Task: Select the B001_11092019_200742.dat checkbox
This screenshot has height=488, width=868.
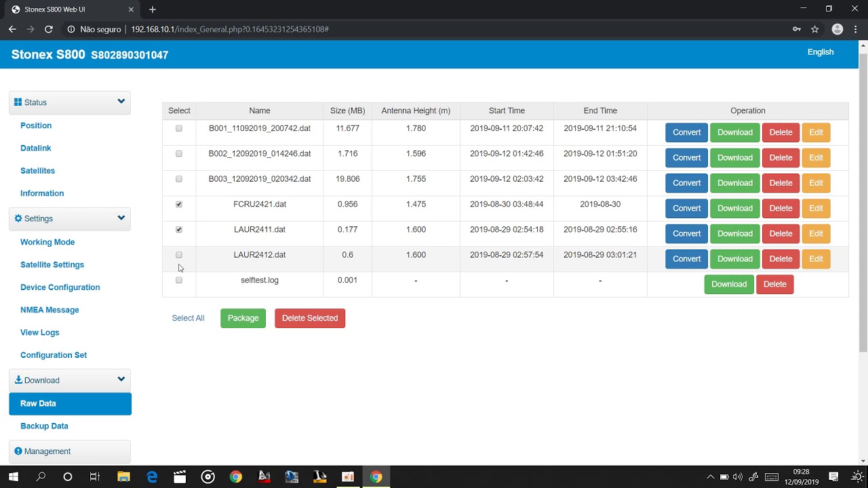Action: (179, 128)
